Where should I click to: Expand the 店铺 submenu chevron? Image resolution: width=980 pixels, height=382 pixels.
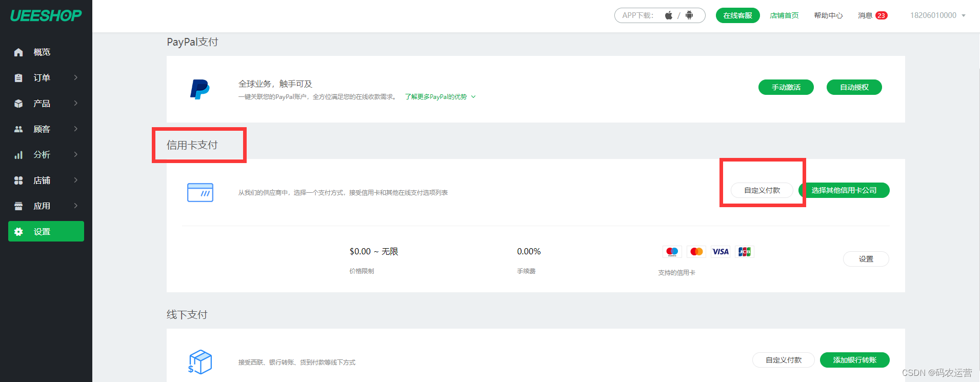point(76,180)
